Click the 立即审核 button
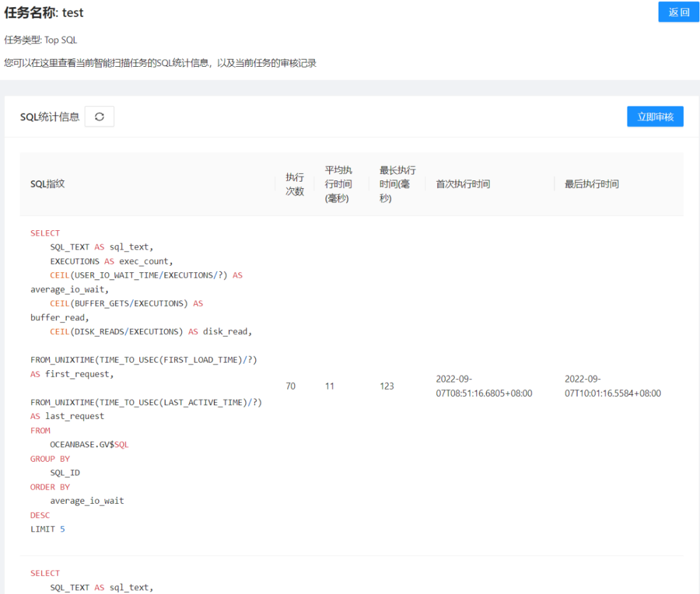The height and width of the screenshot is (594, 700). click(655, 117)
